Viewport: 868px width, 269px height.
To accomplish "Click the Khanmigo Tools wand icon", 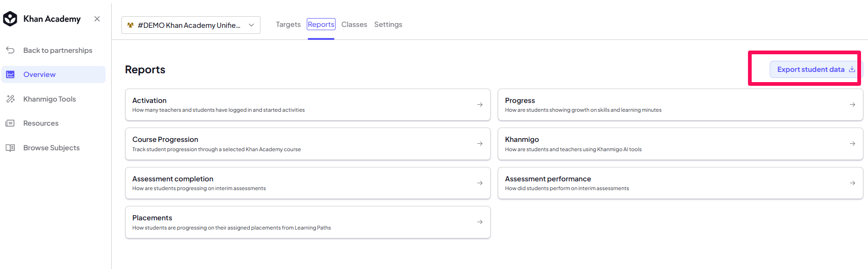I will click(x=10, y=99).
